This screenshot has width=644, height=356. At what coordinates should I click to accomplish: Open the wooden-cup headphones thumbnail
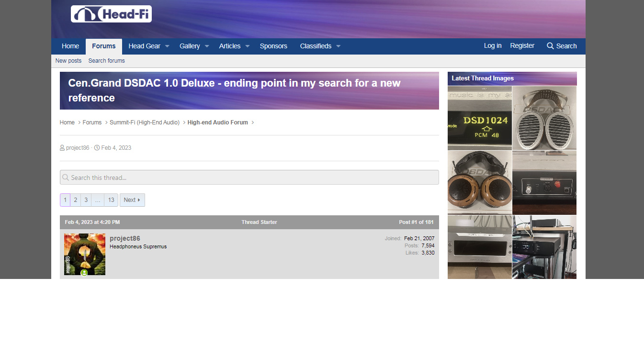click(x=480, y=183)
